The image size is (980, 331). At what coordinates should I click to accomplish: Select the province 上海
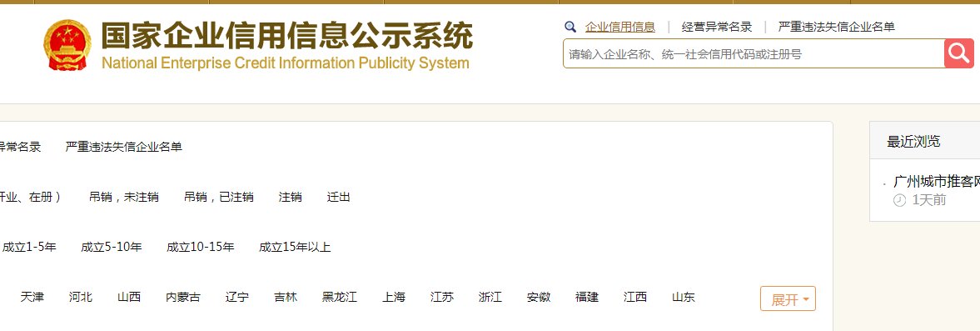click(x=394, y=297)
